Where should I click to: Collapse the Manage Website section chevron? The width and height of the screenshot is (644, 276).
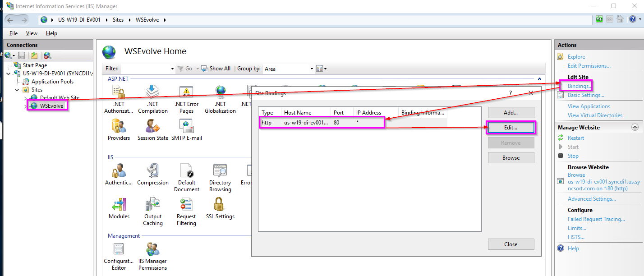point(635,127)
